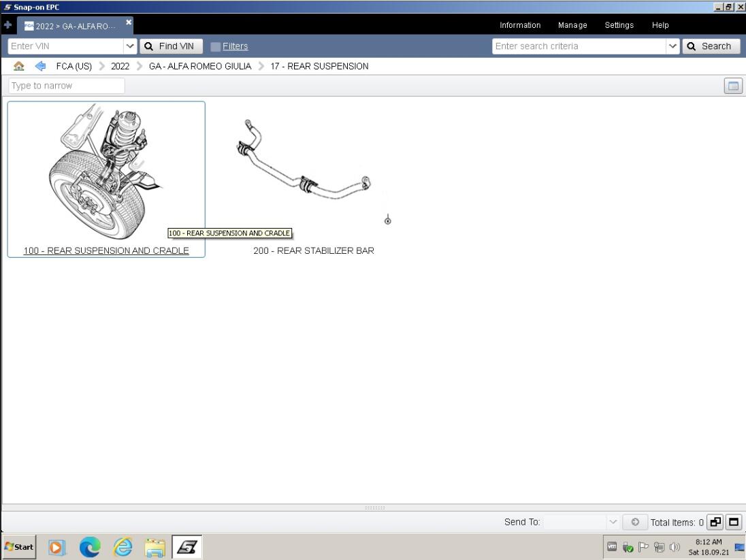The image size is (746, 560).
Task: Click the search criteria input field
Action: click(579, 46)
